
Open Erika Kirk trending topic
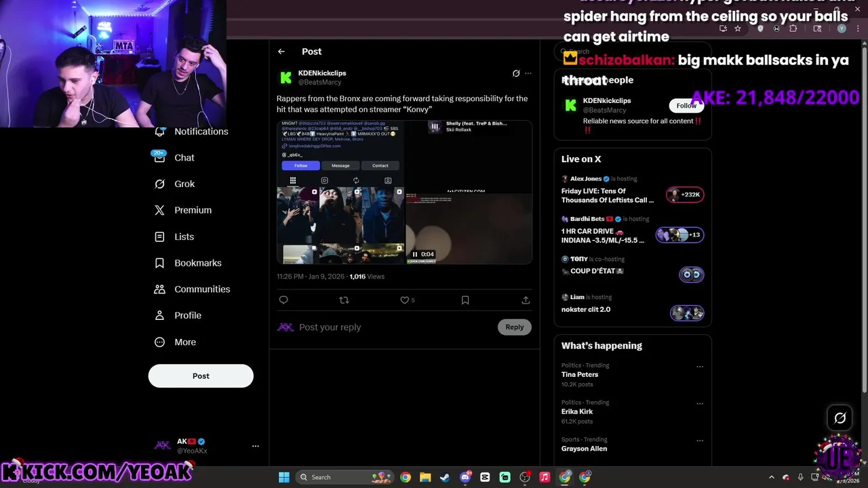577,411
